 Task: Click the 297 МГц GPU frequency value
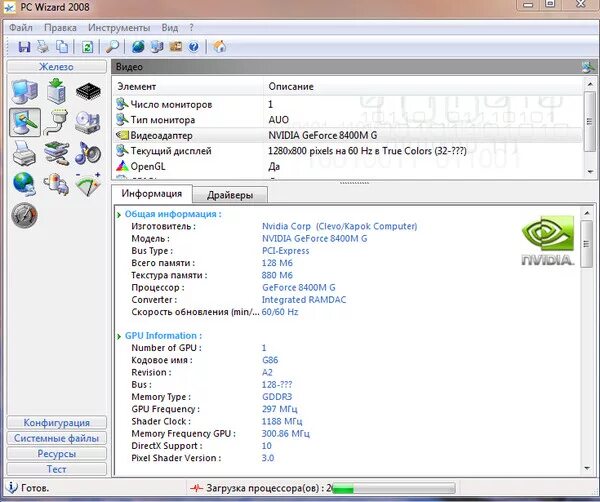[x=279, y=409]
